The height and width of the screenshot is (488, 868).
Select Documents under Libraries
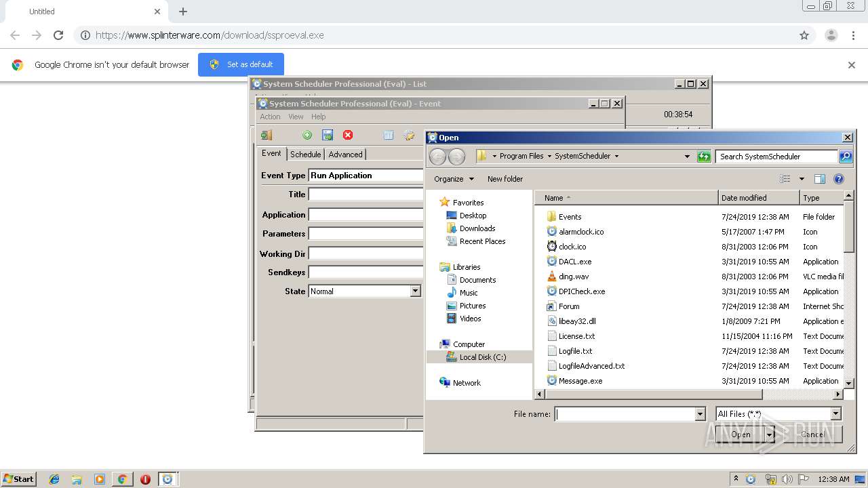click(477, 280)
